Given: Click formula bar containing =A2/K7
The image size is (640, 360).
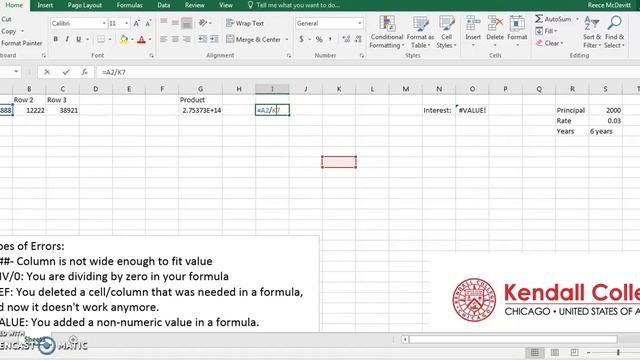Looking at the screenshot, I should [x=367, y=72].
